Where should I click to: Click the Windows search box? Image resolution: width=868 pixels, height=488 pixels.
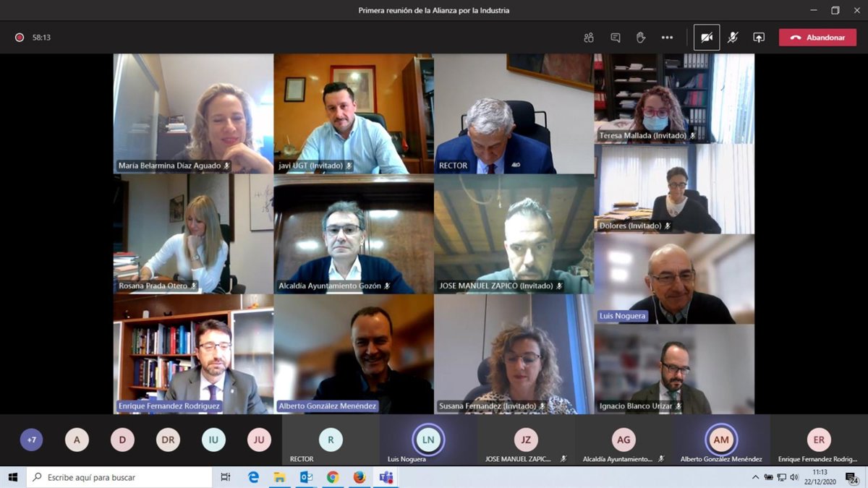tap(120, 477)
